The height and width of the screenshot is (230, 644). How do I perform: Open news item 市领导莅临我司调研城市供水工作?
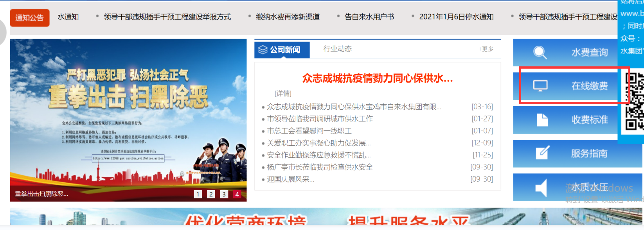click(320, 119)
